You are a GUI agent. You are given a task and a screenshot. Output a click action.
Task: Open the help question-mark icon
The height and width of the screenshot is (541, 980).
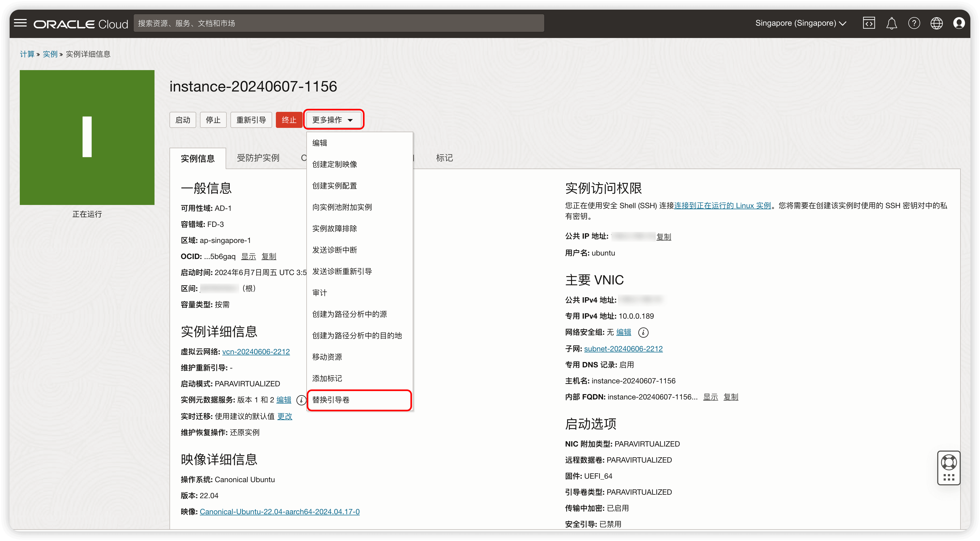(914, 23)
